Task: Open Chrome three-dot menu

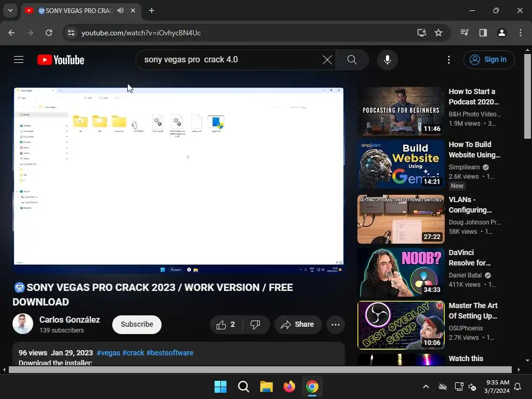Action: pyautogui.click(x=521, y=33)
